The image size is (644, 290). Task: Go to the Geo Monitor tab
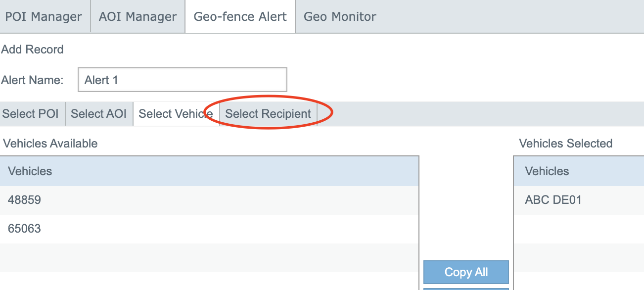click(x=340, y=17)
